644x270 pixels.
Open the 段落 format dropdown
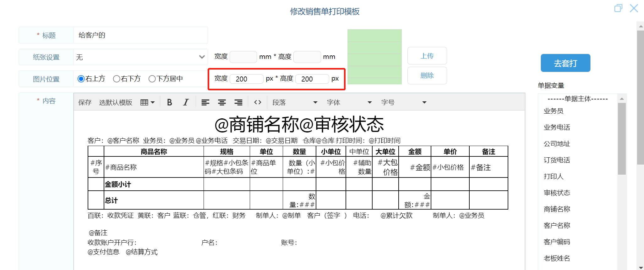295,102
